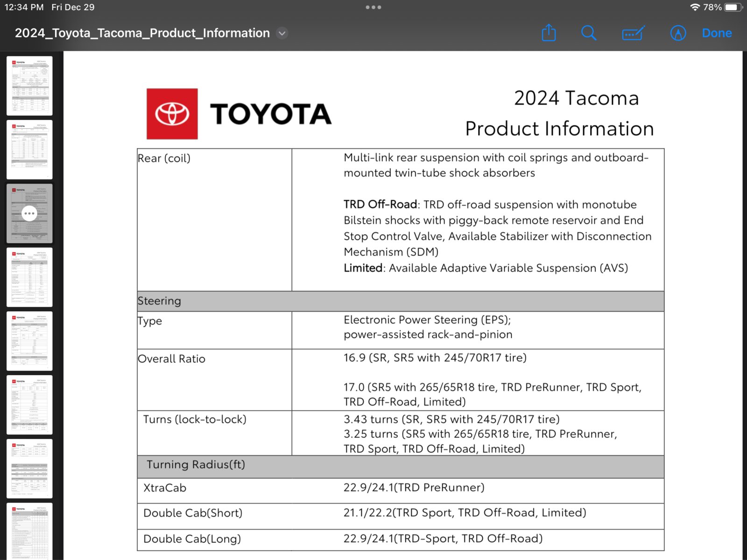This screenshot has width=747, height=560.
Task: Select the '2024 Tacoma' heading text
Action: (577, 98)
